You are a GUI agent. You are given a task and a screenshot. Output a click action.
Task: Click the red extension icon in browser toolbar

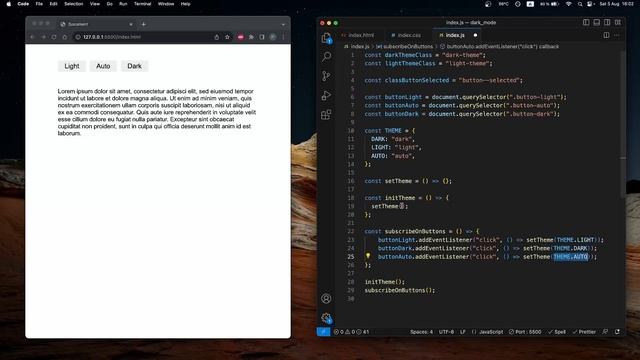[x=240, y=37]
